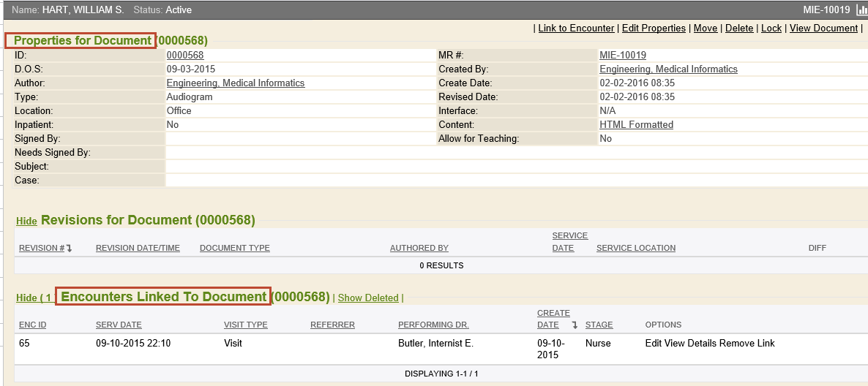Show Deleted encounters
Viewport: 868px width, 386px height.
point(368,298)
